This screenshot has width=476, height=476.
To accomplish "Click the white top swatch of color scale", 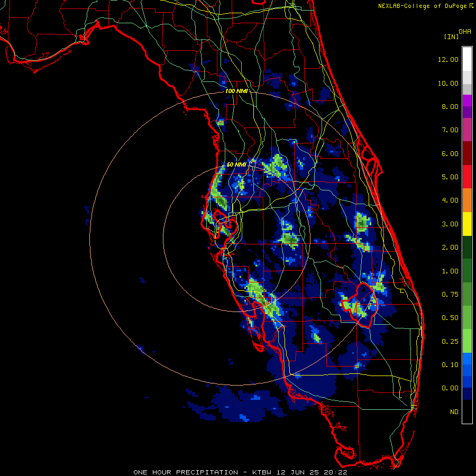I will point(467,59).
